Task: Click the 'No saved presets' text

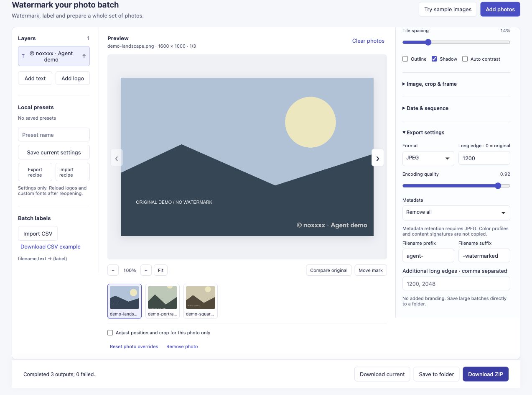Action: (37, 118)
